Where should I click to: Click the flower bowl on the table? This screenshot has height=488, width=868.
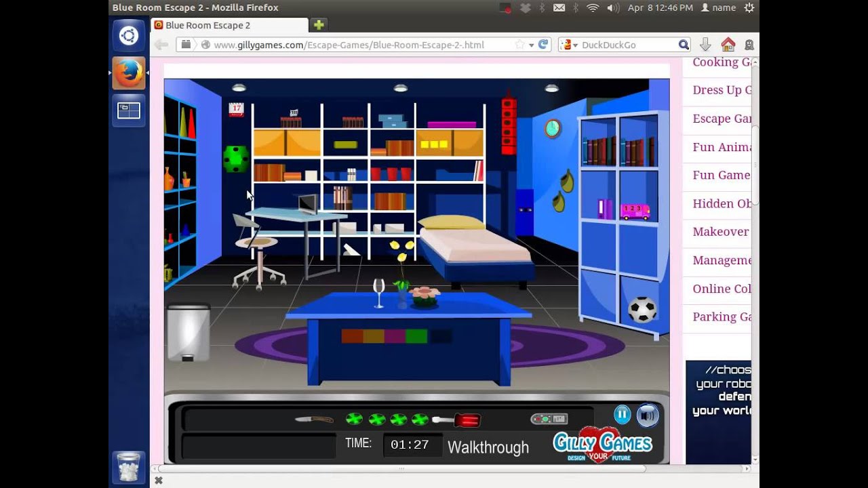click(x=425, y=297)
